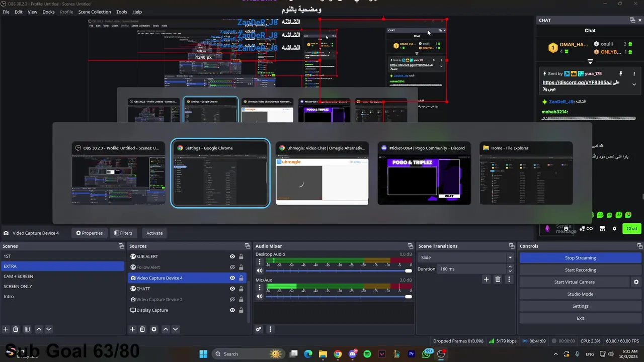Add a scene transition with plus icon
Screen dimensions: 644x362
(486, 279)
